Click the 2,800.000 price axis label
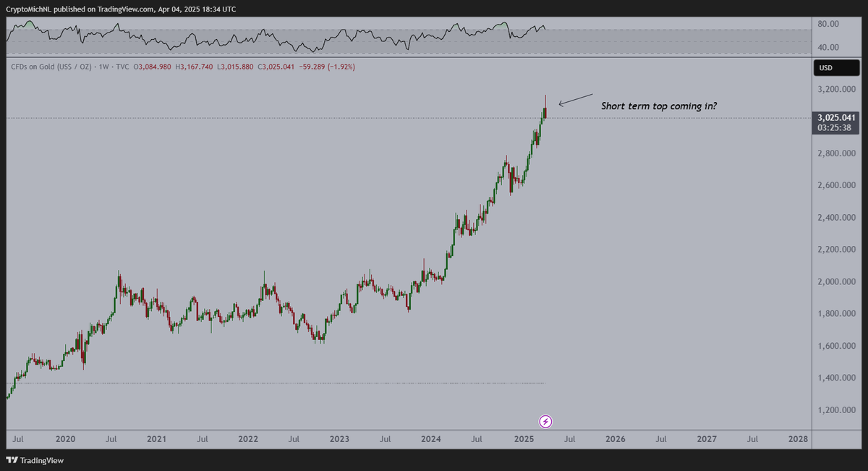Viewport: 868px width, 471px height. tap(838, 153)
